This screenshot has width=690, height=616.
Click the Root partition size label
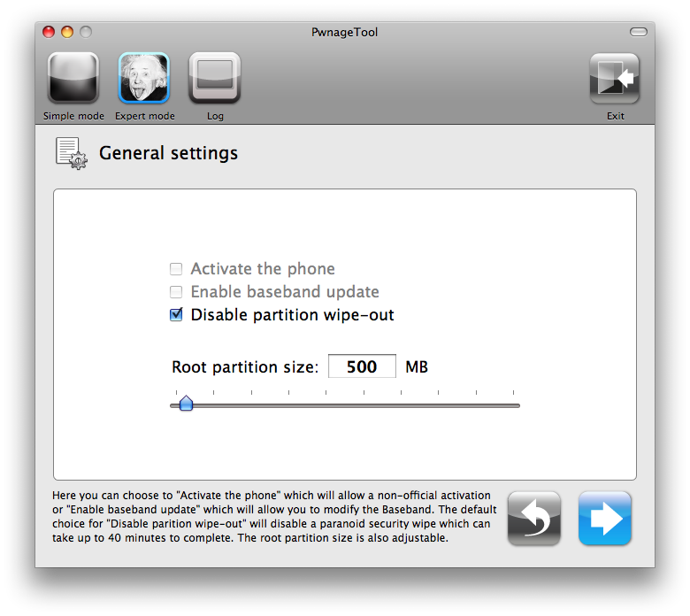coord(245,366)
